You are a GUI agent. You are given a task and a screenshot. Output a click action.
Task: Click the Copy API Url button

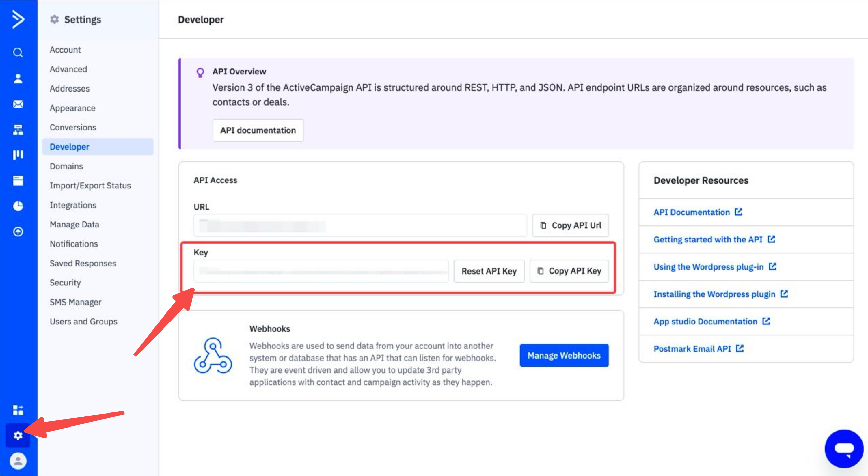570,225
